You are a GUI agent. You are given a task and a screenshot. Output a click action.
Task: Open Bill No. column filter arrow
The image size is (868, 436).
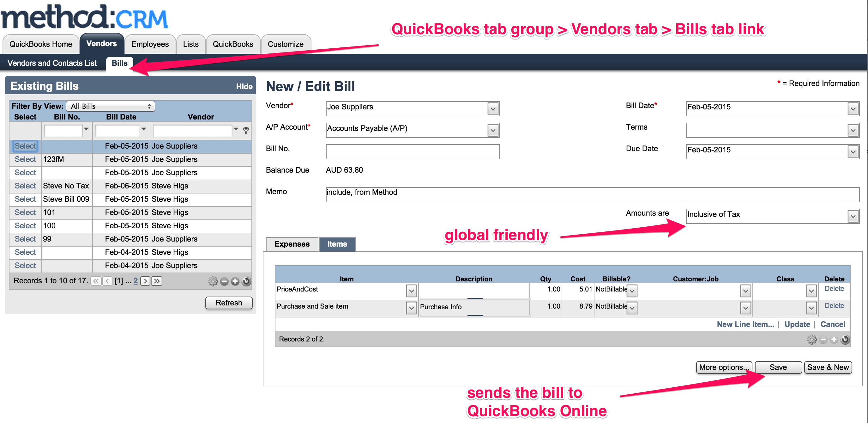click(86, 129)
